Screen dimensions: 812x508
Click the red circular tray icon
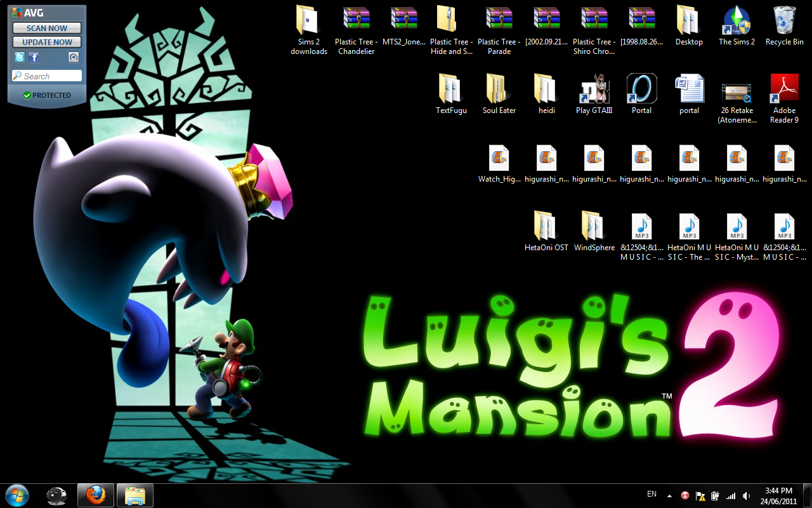point(686,495)
